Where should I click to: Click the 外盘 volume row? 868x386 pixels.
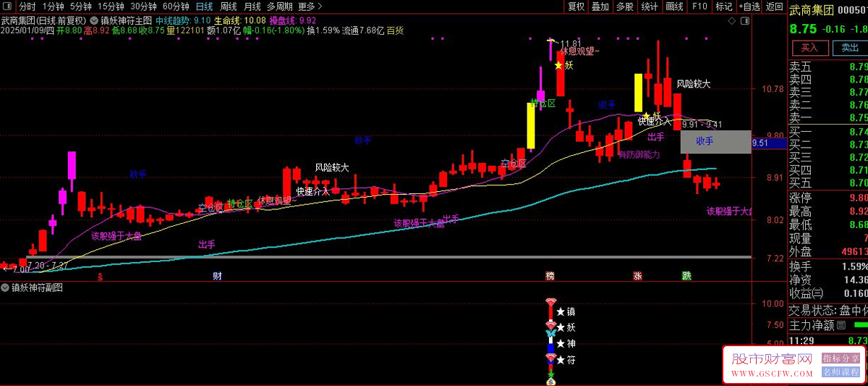pos(828,251)
